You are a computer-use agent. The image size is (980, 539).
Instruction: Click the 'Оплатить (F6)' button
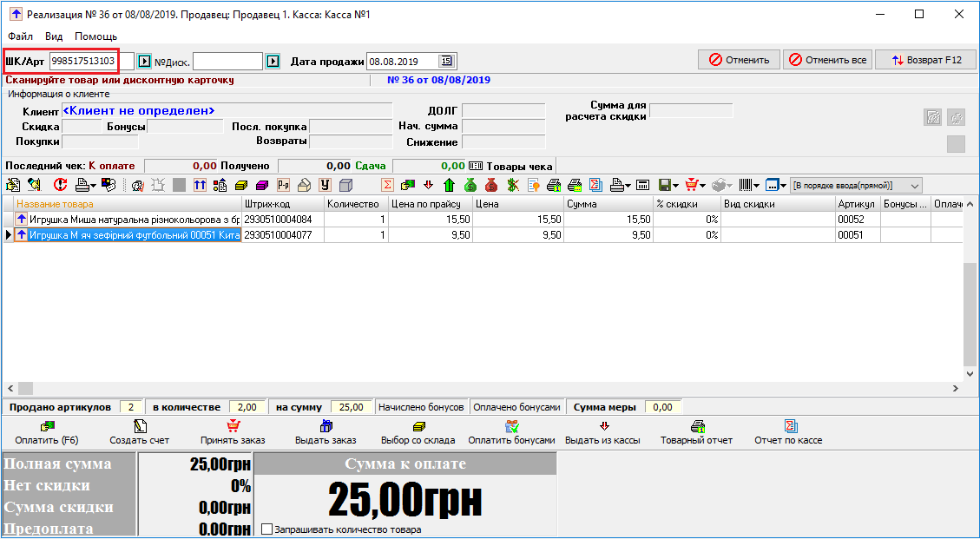pyautogui.click(x=47, y=432)
